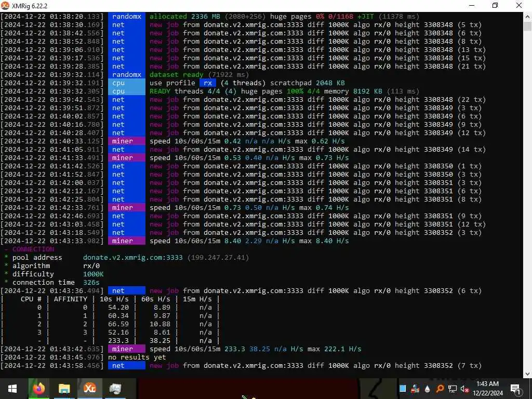The image size is (532, 399).
Task: Click the 'dataset ready' log text
Action: tap(177, 75)
